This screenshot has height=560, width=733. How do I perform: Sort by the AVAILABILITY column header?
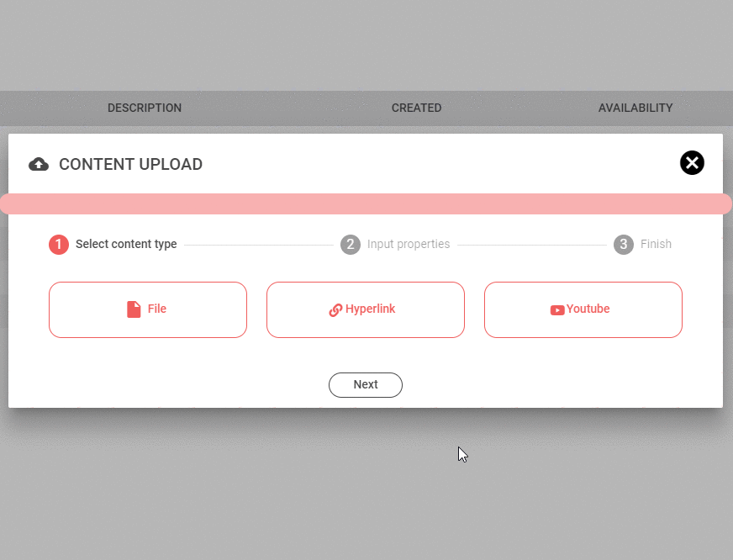click(635, 108)
